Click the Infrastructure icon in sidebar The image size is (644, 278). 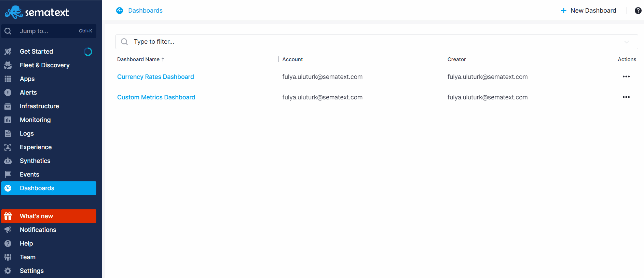coord(8,106)
